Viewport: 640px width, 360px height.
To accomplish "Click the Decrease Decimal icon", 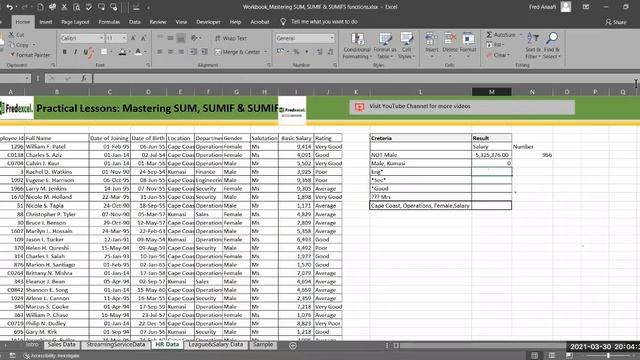I will pos(330,52).
